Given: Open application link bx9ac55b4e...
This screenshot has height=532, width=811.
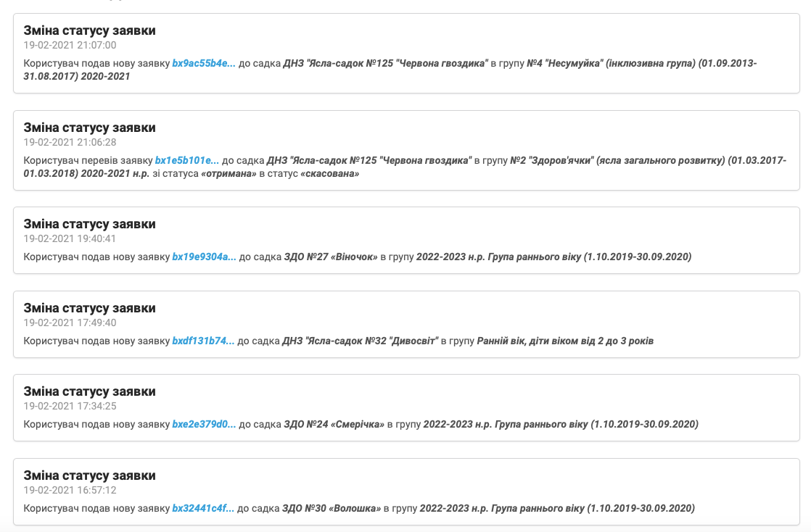Looking at the screenshot, I should pyautogui.click(x=203, y=63).
